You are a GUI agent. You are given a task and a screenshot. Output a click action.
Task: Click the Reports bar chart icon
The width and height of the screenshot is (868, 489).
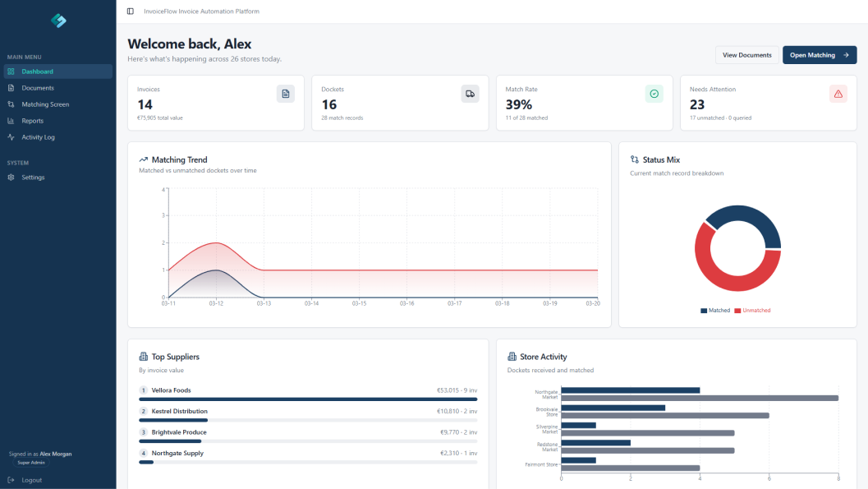(11, 121)
